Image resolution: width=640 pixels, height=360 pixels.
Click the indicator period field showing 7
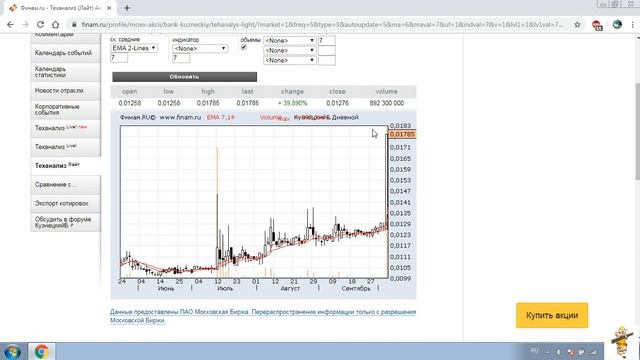181,58
